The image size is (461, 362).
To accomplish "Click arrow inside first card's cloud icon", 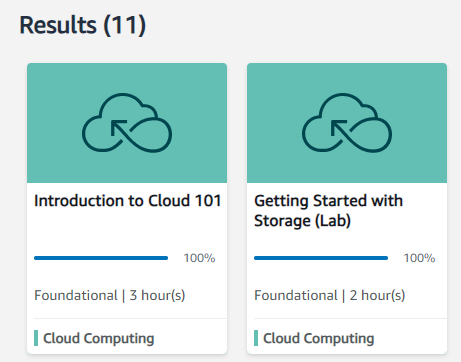I will [x=119, y=128].
